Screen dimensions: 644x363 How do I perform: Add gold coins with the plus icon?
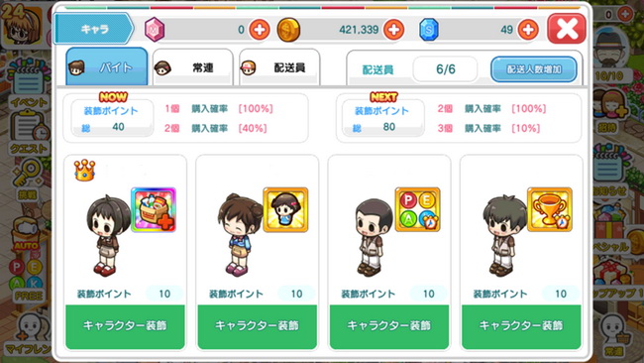[393, 30]
